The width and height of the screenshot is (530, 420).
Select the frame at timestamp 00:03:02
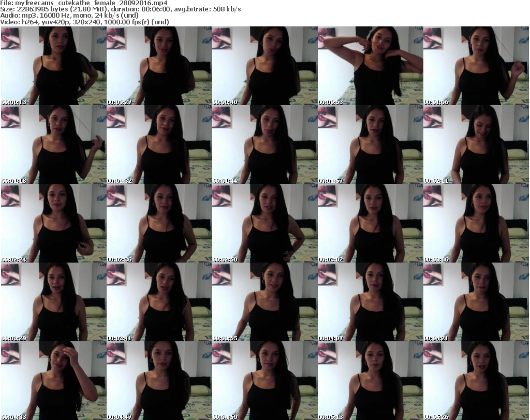pyautogui.click(x=371, y=223)
